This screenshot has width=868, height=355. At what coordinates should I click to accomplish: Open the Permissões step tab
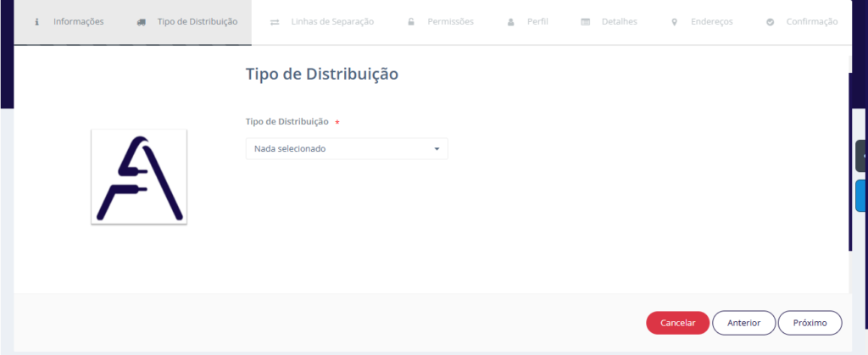(x=450, y=22)
